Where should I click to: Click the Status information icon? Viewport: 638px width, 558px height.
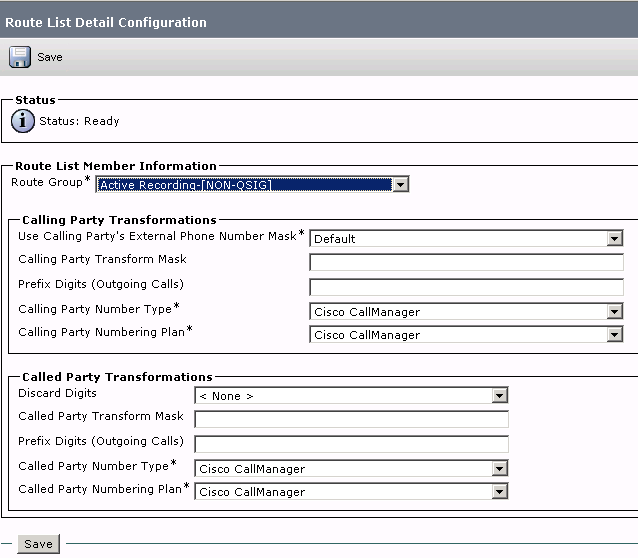(22, 121)
